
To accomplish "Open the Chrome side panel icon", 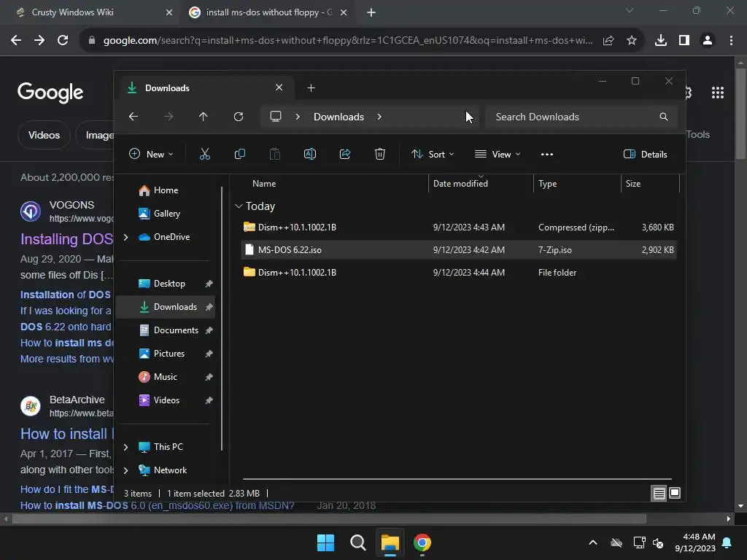I will coord(684,41).
